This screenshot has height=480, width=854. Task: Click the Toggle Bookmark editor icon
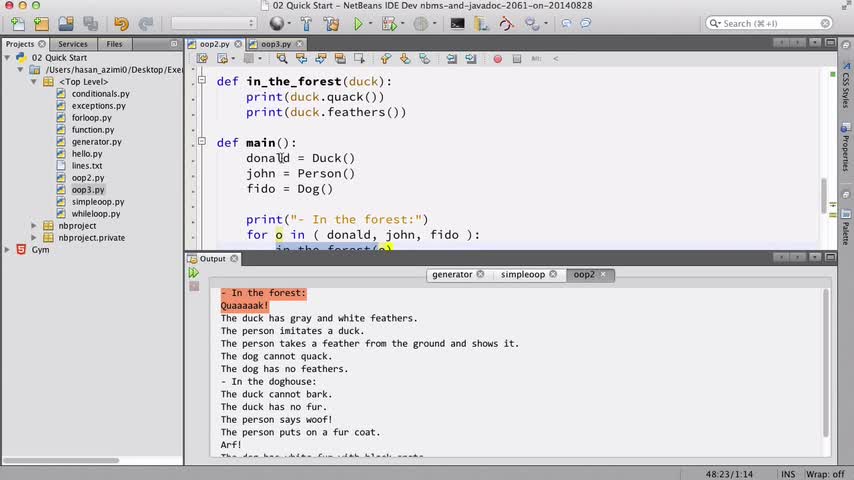tap(425, 59)
